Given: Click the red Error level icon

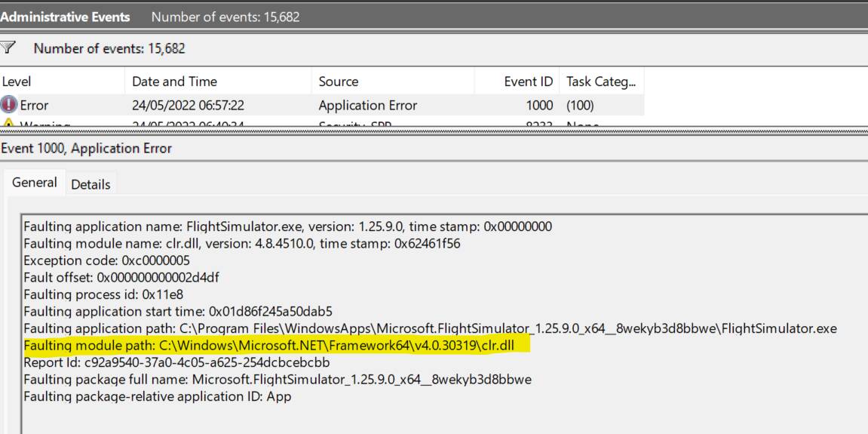Looking at the screenshot, I should click(10, 106).
